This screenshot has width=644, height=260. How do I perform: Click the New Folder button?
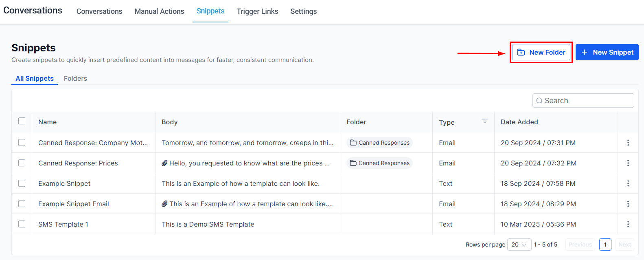541,52
